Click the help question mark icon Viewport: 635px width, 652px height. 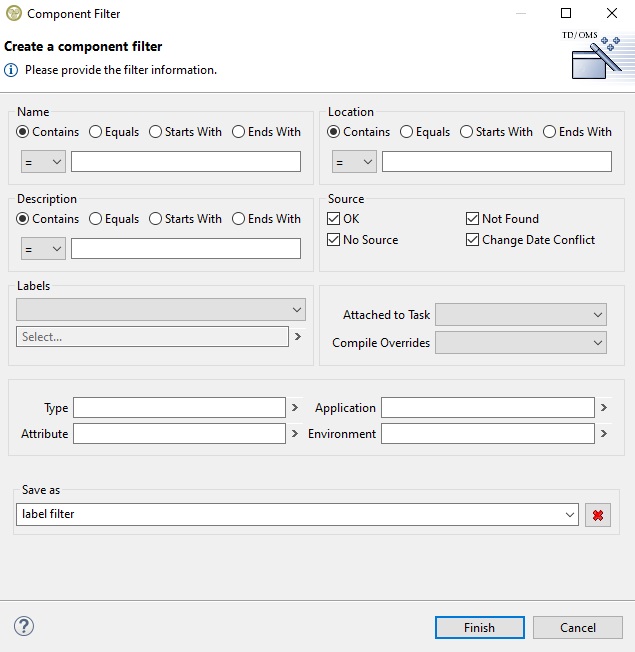click(x=24, y=626)
